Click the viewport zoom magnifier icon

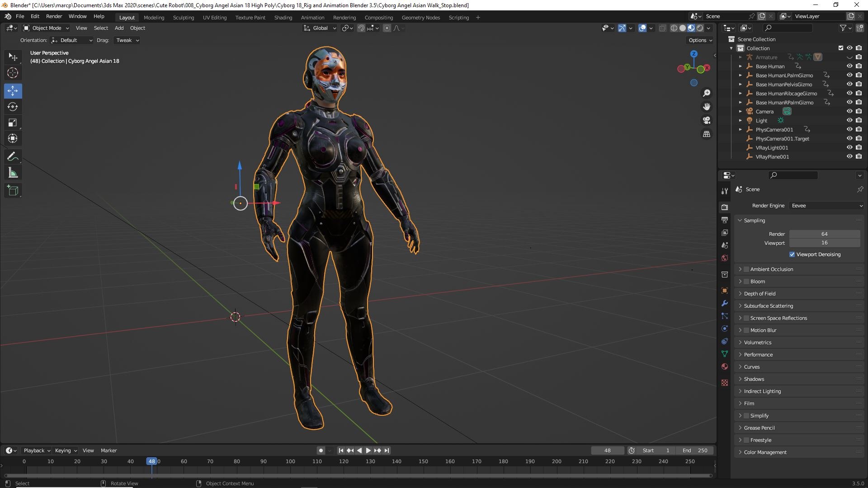[706, 93]
